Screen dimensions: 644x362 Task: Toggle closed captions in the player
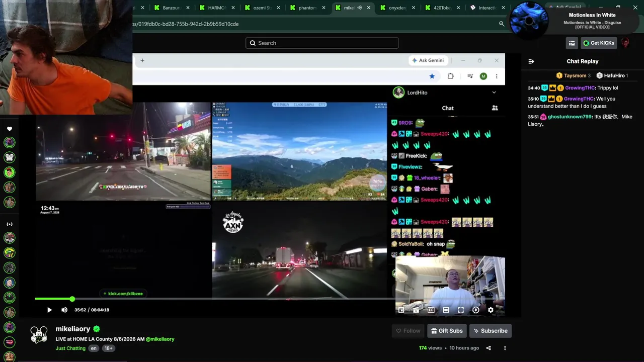431,310
